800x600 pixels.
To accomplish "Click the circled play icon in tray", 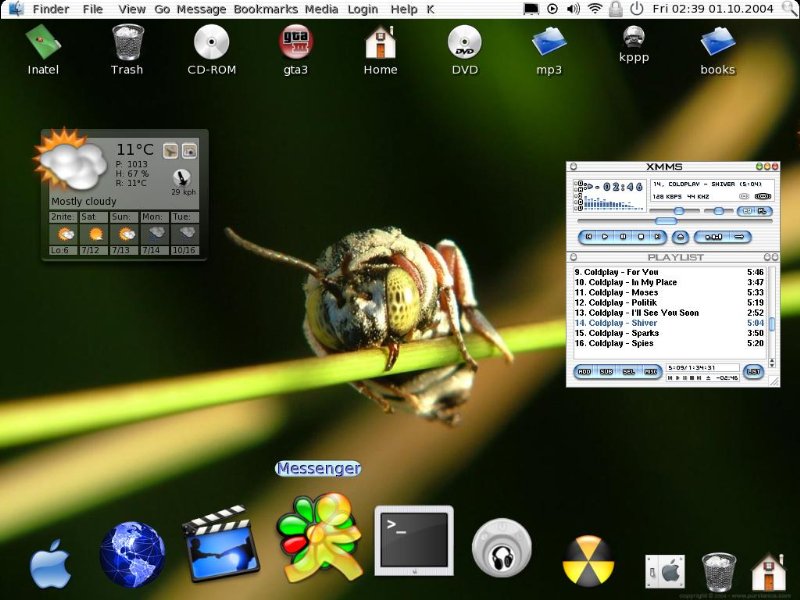I will click(552, 9).
